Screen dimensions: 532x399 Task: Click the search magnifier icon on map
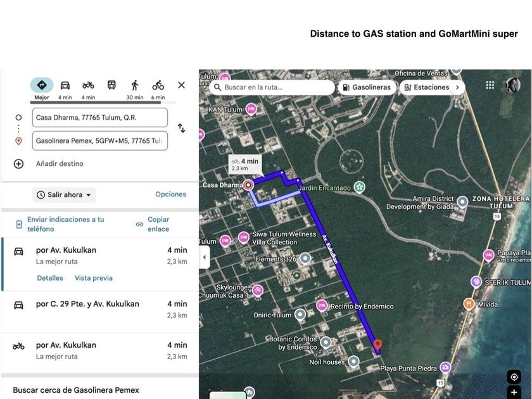[x=217, y=87]
